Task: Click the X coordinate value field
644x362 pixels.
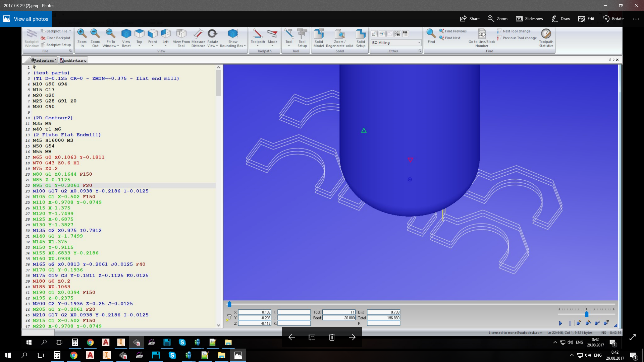Action: pos(255,312)
